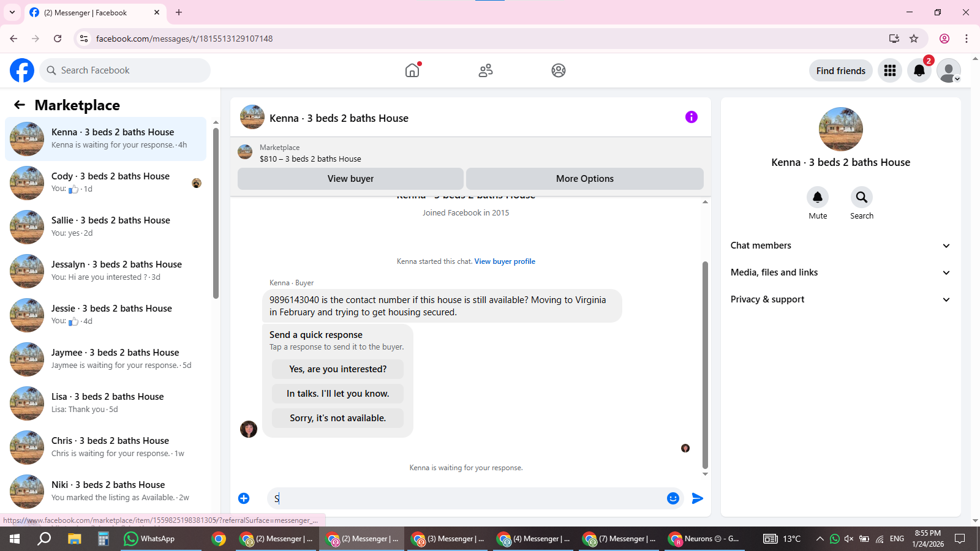Click More Options button
Image resolution: width=980 pixels, height=551 pixels.
point(585,179)
